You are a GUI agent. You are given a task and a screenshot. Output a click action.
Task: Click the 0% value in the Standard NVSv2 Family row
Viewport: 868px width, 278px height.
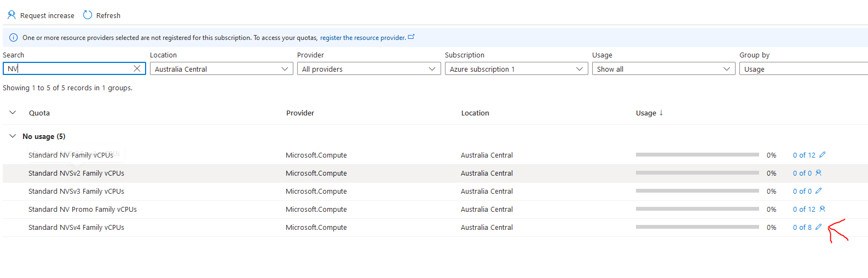(771, 173)
